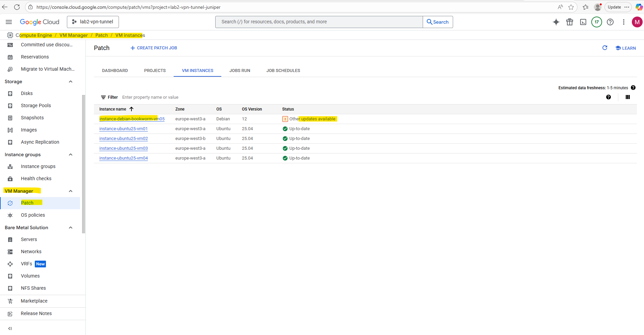
Task: Click the free trial gift icon
Action: click(569, 22)
